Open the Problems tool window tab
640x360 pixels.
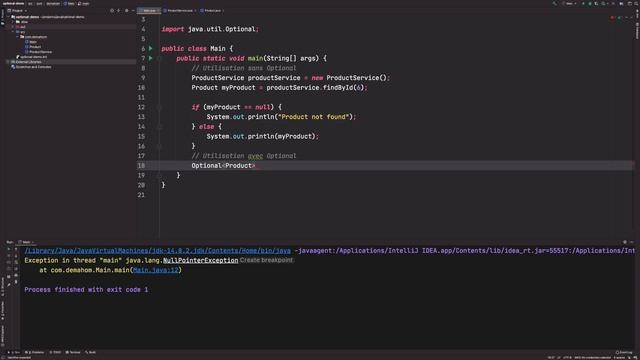35,352
